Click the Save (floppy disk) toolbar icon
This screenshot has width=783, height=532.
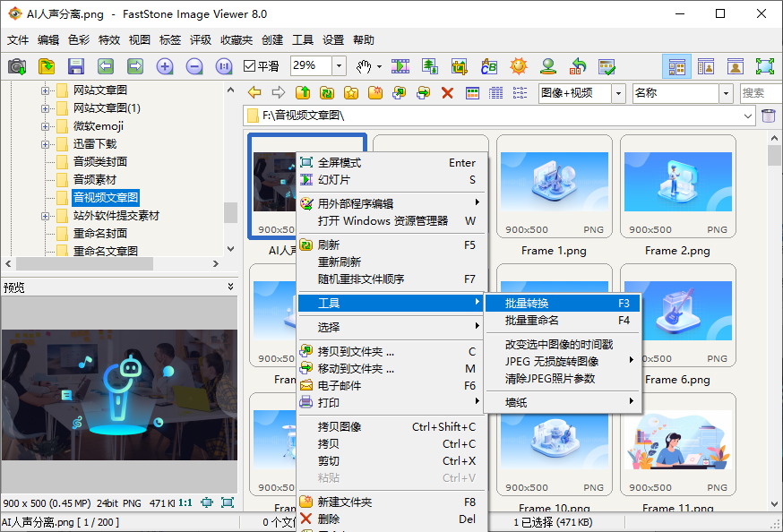tap(75, 66)
